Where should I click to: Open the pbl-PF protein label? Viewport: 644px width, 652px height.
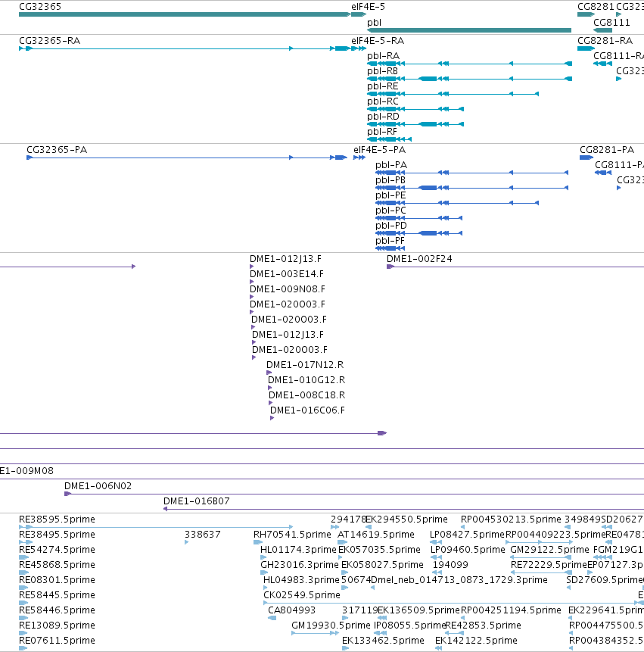(x=390, y=241)
